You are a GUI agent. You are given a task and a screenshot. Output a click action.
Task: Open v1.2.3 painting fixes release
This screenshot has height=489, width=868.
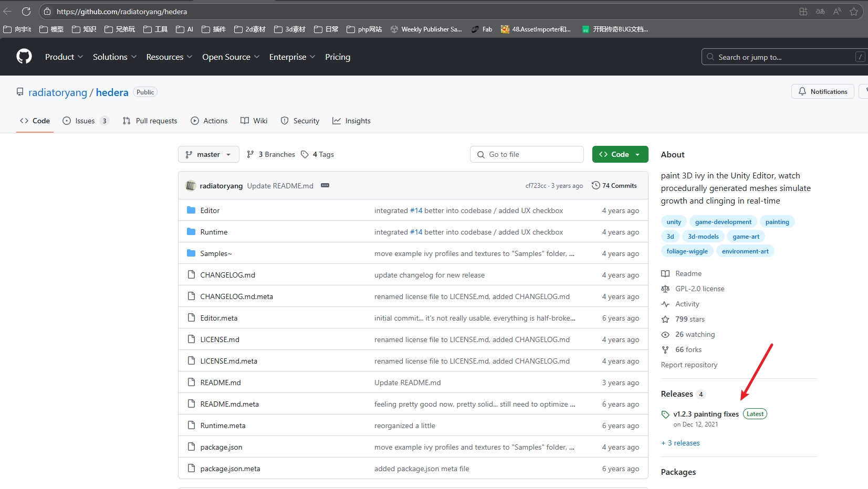706,414
